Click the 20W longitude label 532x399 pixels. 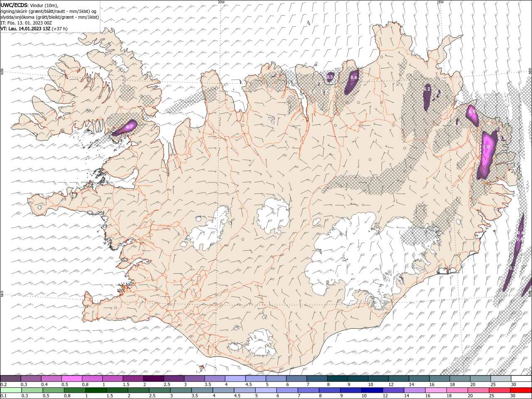pyautogui.click(x=221, y=2)
